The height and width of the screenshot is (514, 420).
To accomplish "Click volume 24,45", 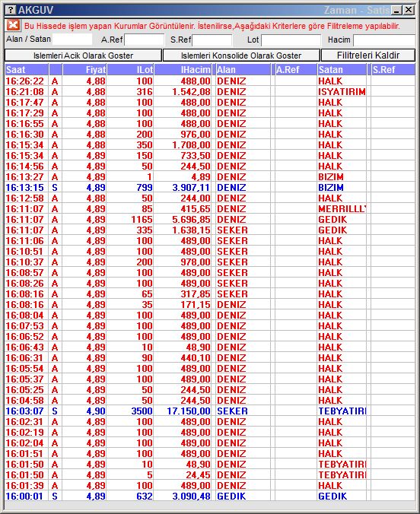I will tap(198, 475).
